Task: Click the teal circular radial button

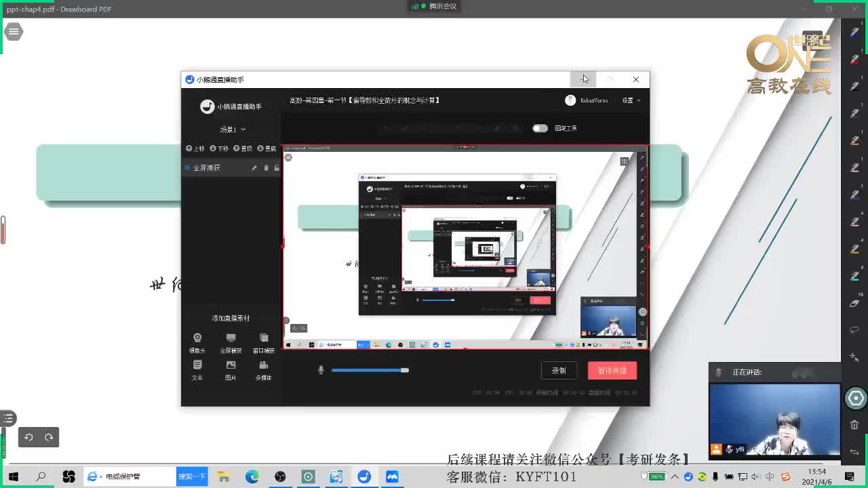Action: (856, 398)
